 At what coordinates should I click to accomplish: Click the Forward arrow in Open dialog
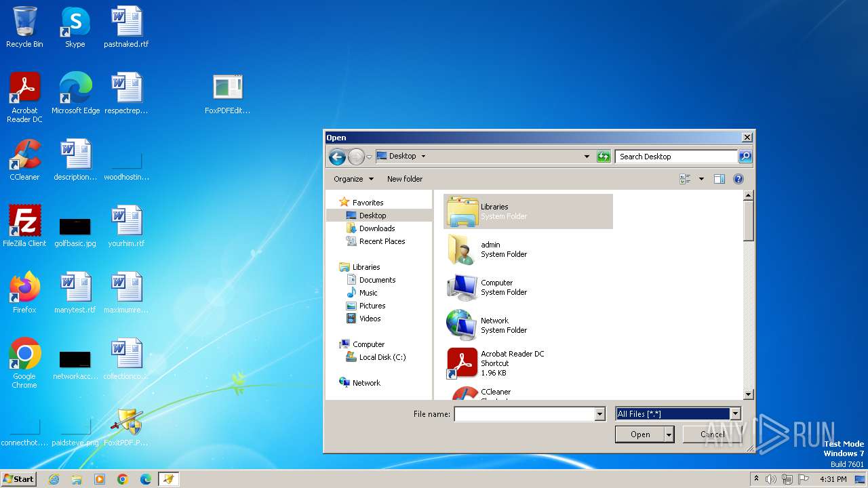356,157
